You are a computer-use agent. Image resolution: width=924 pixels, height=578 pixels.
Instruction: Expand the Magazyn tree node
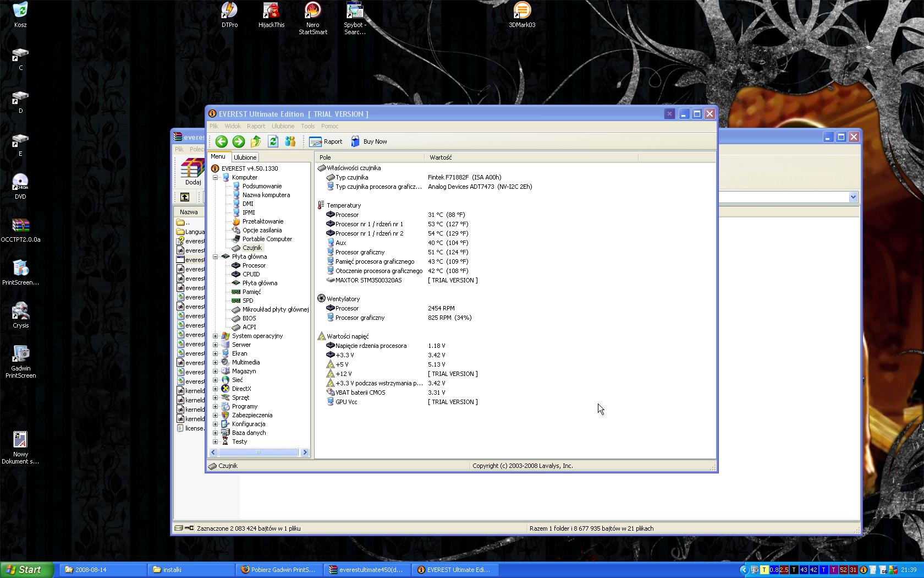pyautogui.click(x=215, y=371)
